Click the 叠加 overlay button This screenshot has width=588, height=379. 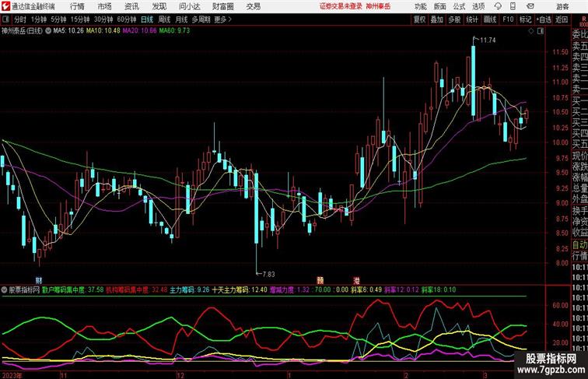[x=437, y=19]
